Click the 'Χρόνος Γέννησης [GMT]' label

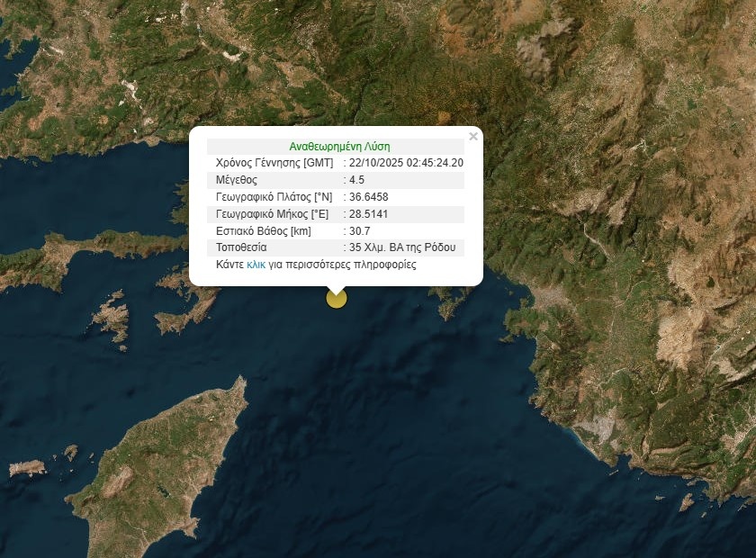pos(274,163)
